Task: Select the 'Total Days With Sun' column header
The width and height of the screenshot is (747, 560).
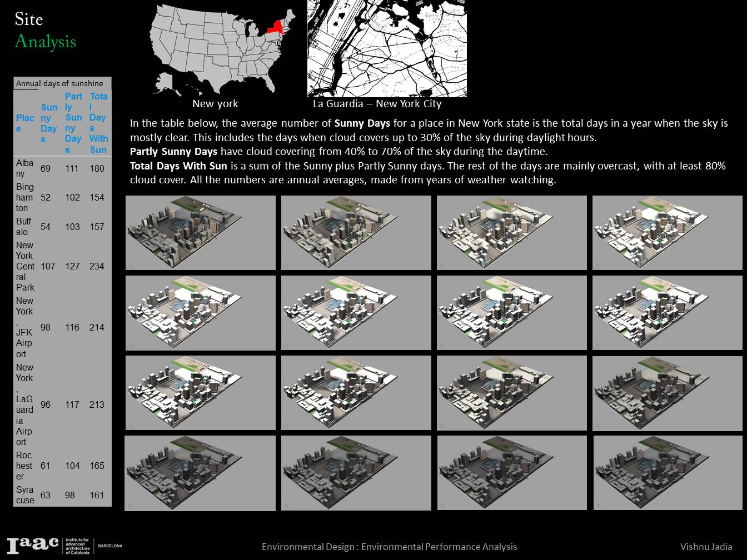Action: [98, 123]
